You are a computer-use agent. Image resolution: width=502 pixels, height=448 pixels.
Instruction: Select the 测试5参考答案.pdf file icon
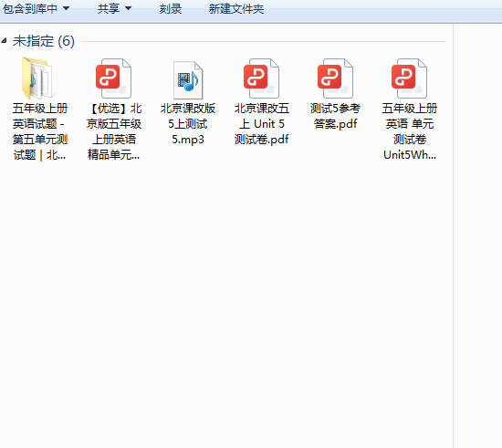336,78
